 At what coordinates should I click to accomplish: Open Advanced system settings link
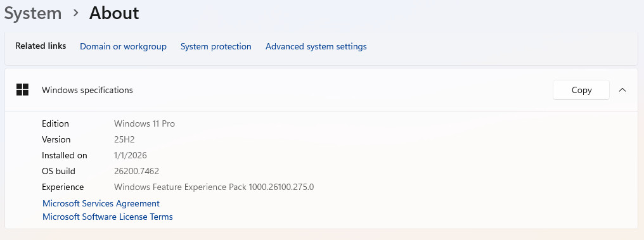click(x=316, y=46)
